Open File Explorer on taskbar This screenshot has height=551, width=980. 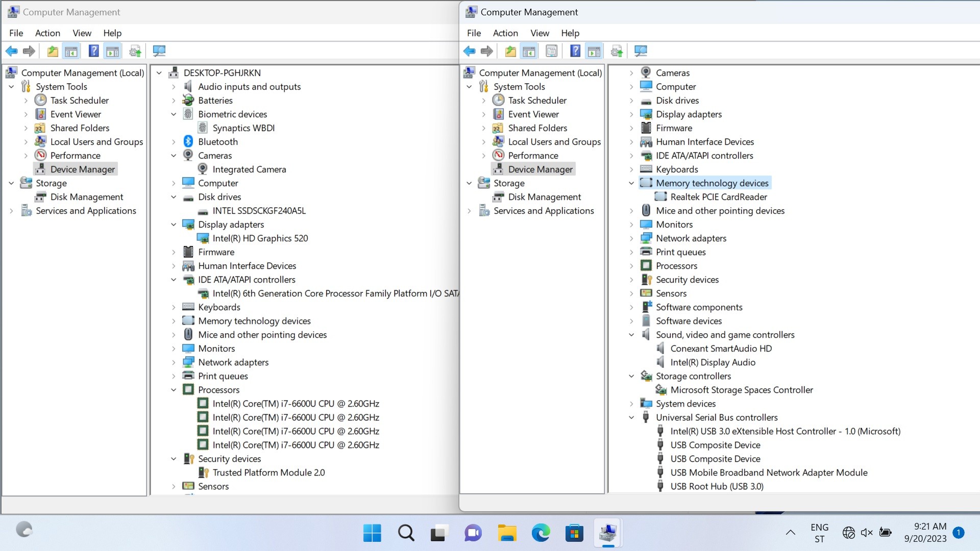click(507, 533)
